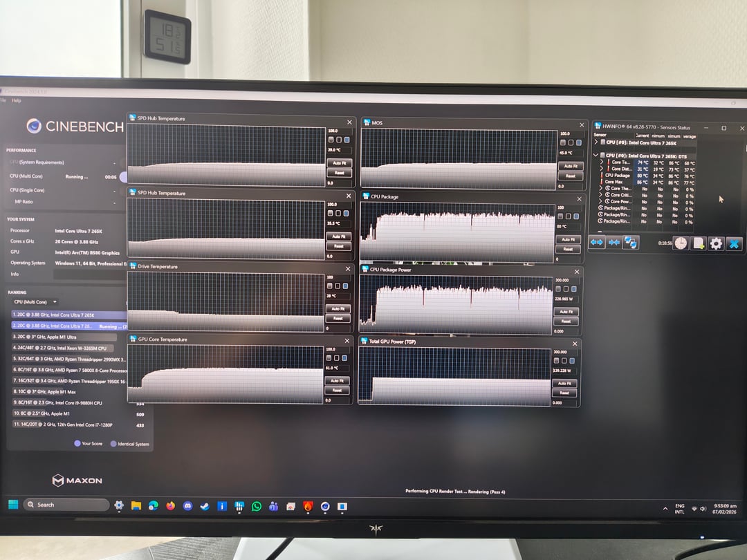The width and height of the screenshot is (747, 560).
Task: Expand the first CPU [#0] sensor group
Action: [x=596, y=142]
